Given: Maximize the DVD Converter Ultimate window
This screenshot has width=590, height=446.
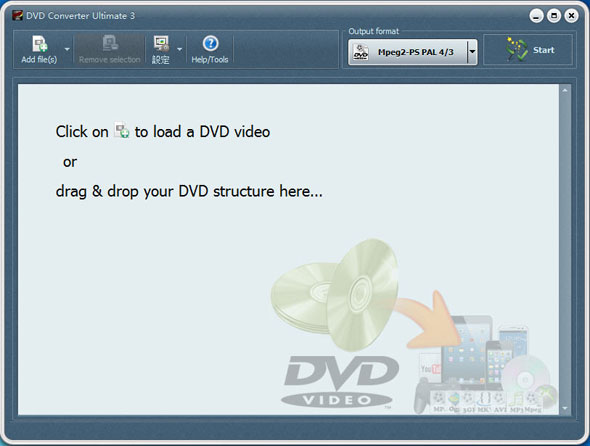Looking at the screenshot, I should pyautogui.click(x=554, y=16).
